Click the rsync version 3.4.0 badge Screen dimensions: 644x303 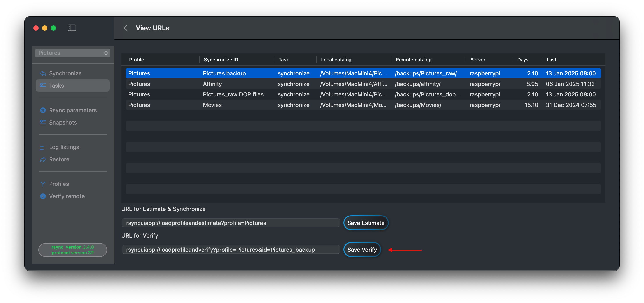point(73,250)
